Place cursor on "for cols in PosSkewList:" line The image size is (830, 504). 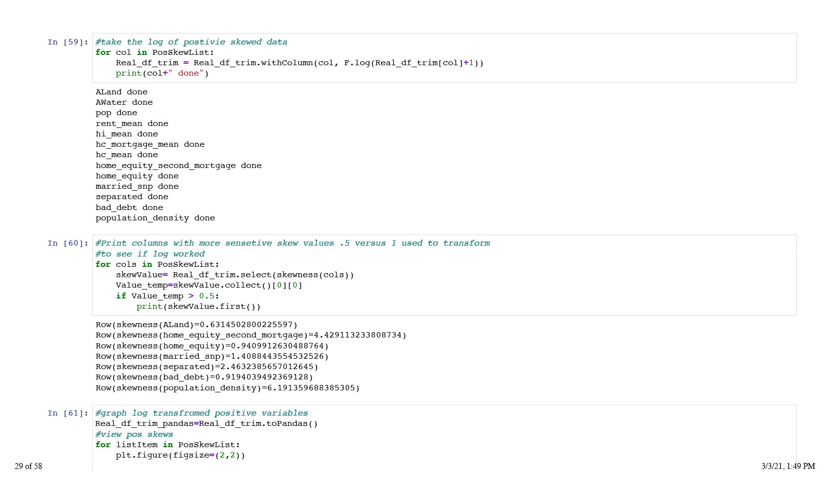coord(157,264)
